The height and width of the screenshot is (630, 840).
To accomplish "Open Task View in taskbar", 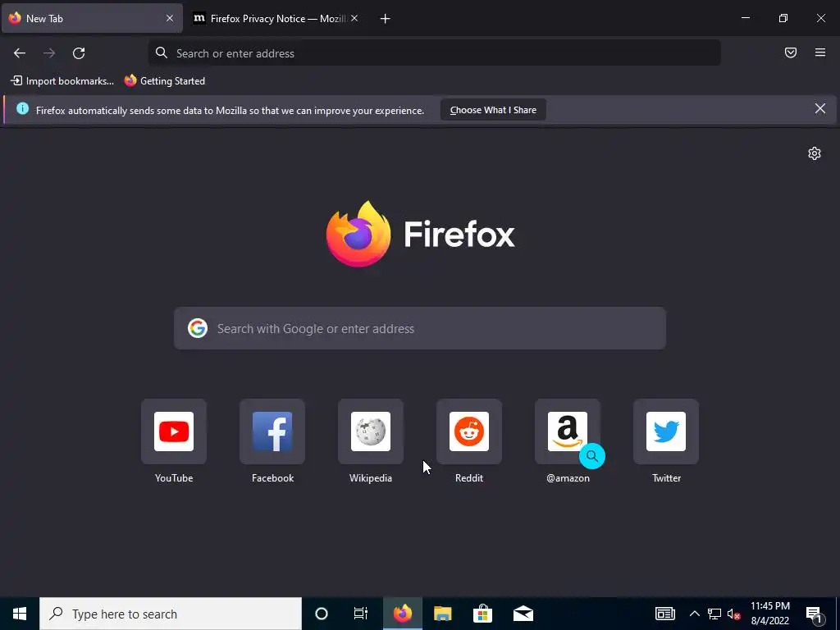I will (x=361, y=614).
